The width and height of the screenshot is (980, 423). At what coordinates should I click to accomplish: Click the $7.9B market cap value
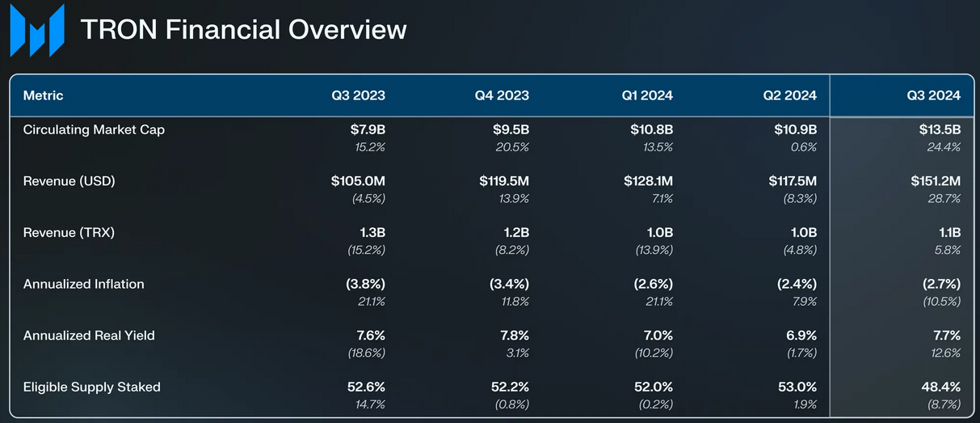click(368, 129)
